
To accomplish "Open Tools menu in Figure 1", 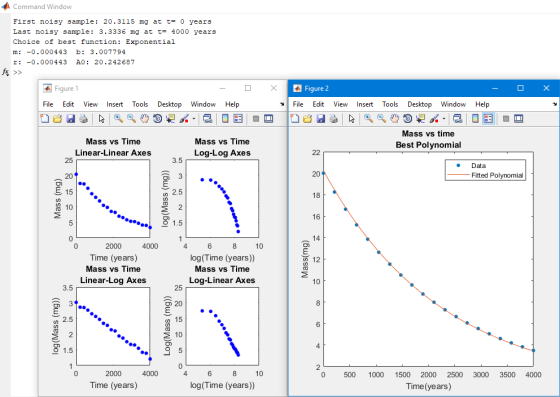I will tap(140, 104).
